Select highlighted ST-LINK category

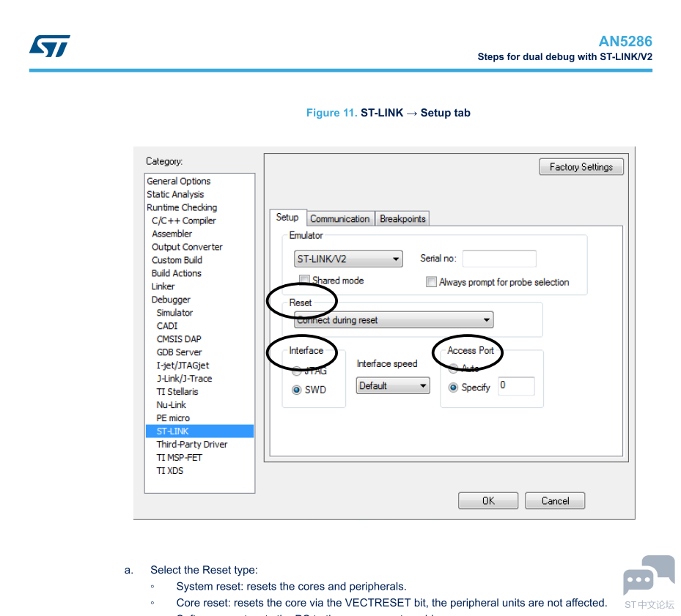point(200,431)
